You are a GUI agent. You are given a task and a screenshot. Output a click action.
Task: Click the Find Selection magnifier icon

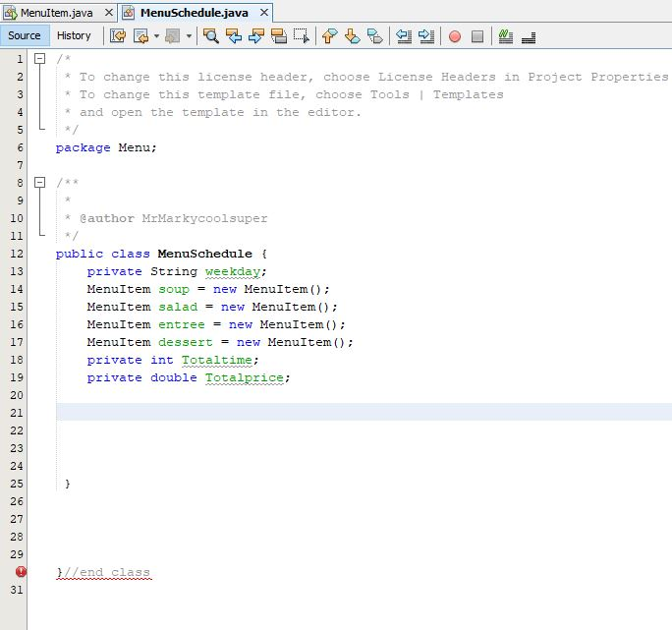point(211,36)
